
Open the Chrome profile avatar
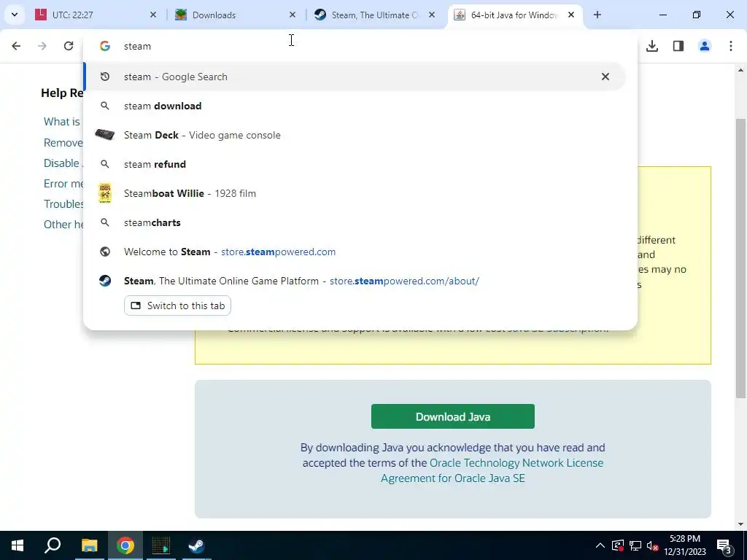coord(705,46)
